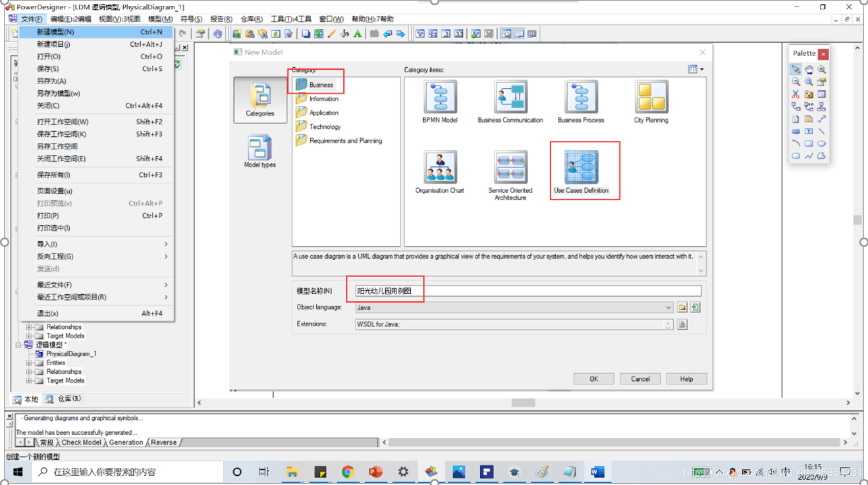Choose the Organisation Chart item
868x485 pixels.
tap(440, 172)
